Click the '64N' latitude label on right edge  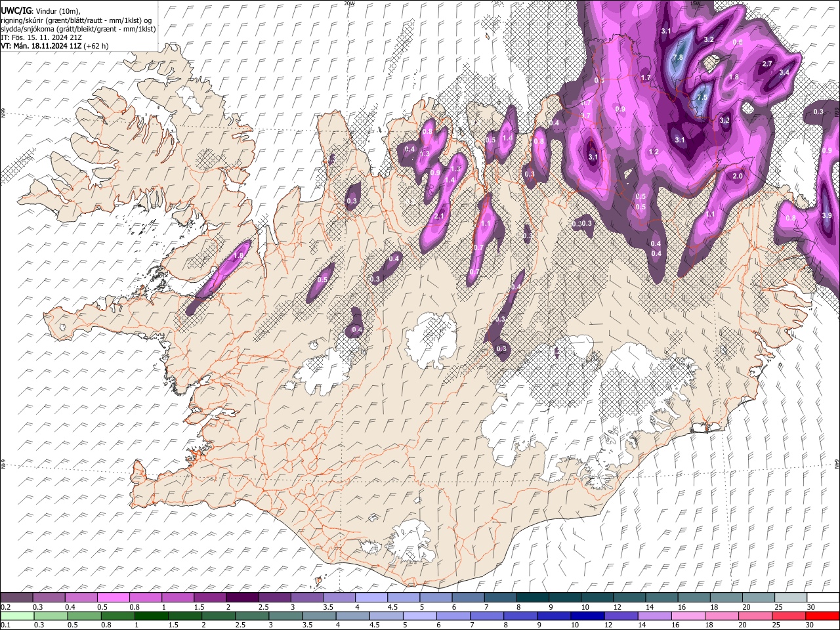pos(837,464)
